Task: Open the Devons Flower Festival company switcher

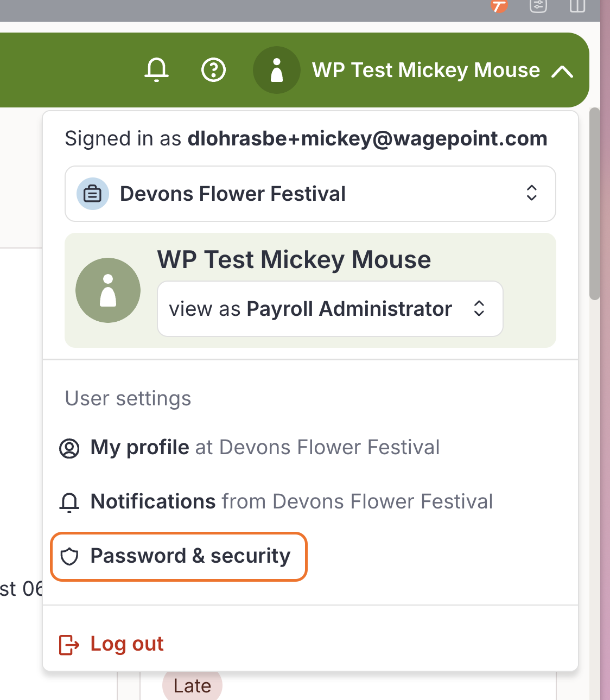Action: (x=310, y=194)
